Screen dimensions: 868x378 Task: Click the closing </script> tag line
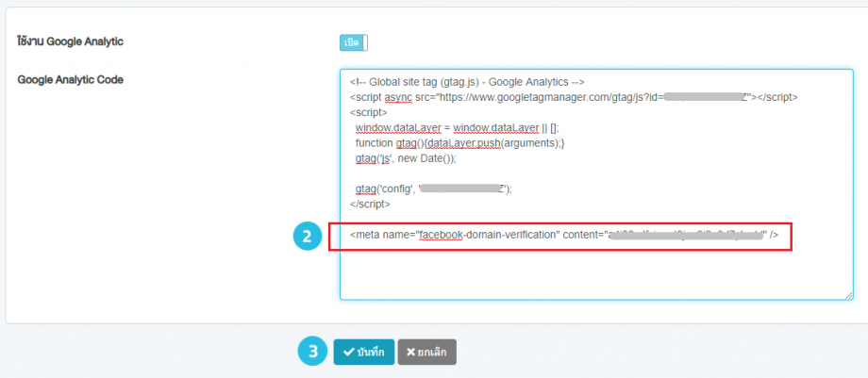tap(370, 204)
